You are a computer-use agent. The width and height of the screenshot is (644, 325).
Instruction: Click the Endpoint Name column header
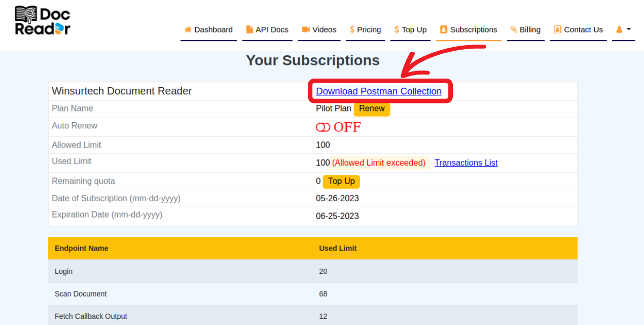click(82, 248)
